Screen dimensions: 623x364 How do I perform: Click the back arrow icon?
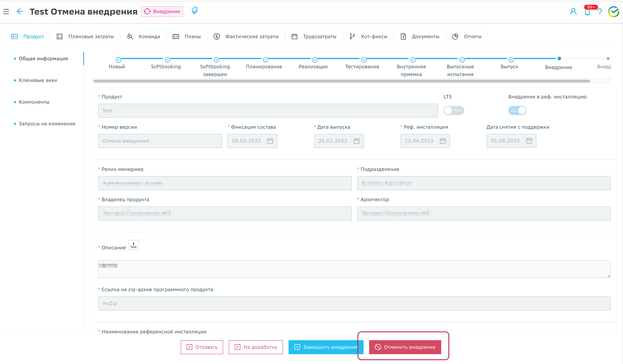(x=20, y=11)
